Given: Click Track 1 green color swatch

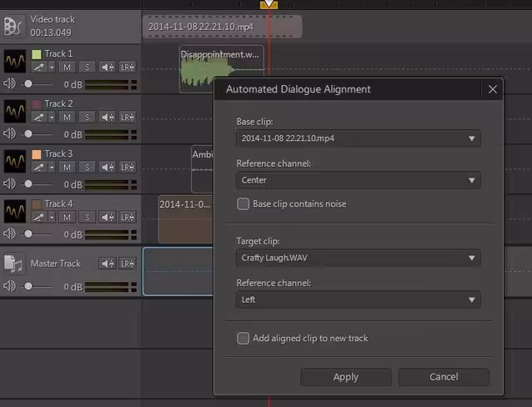Looking at the screenshot, I should coord(37,54).
